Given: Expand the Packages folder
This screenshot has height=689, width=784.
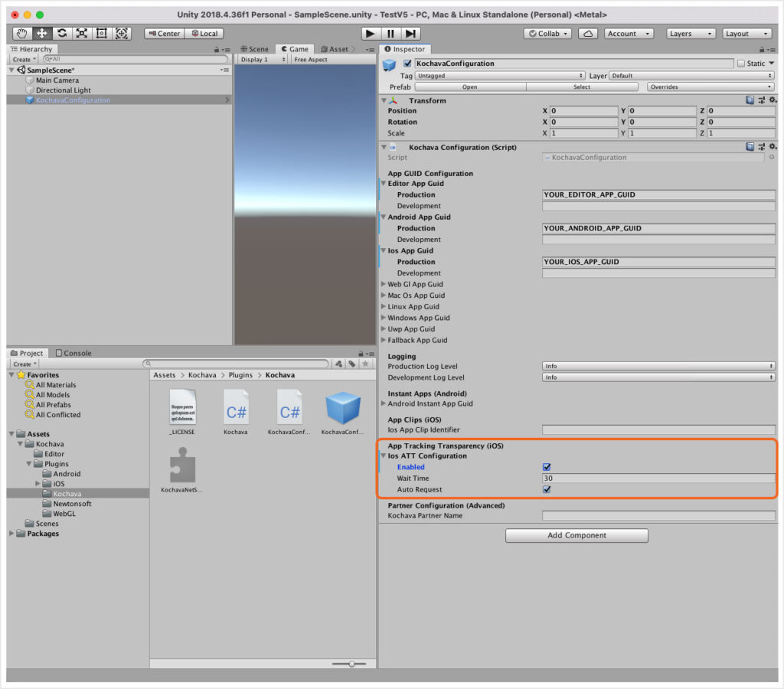Looking at the screenshot, I should tap(11, 534).
